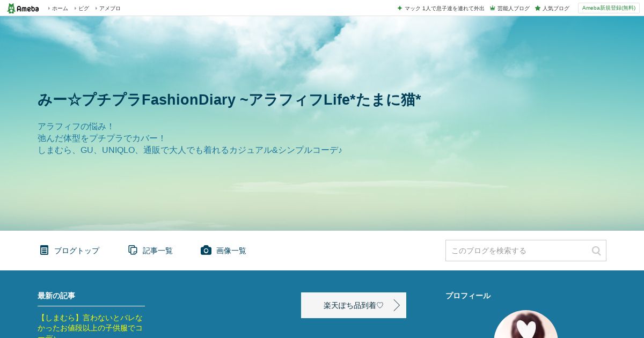644x338 pixels.
Task: Click the ブログトップ document icon
Action: (x=44, y=250)
